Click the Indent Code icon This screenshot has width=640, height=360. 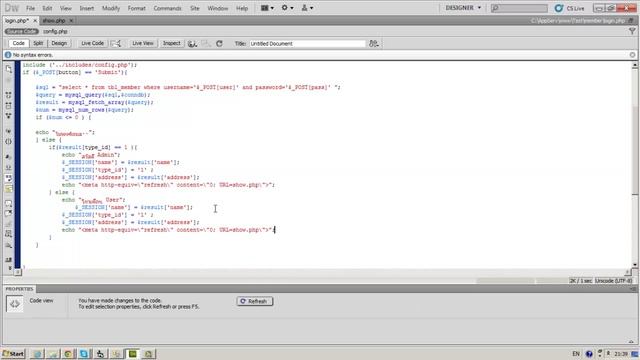click(x=9, y=259)
